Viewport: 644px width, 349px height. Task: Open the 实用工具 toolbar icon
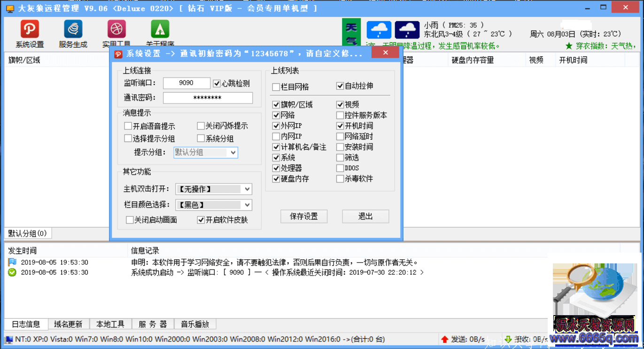point(116,29)
